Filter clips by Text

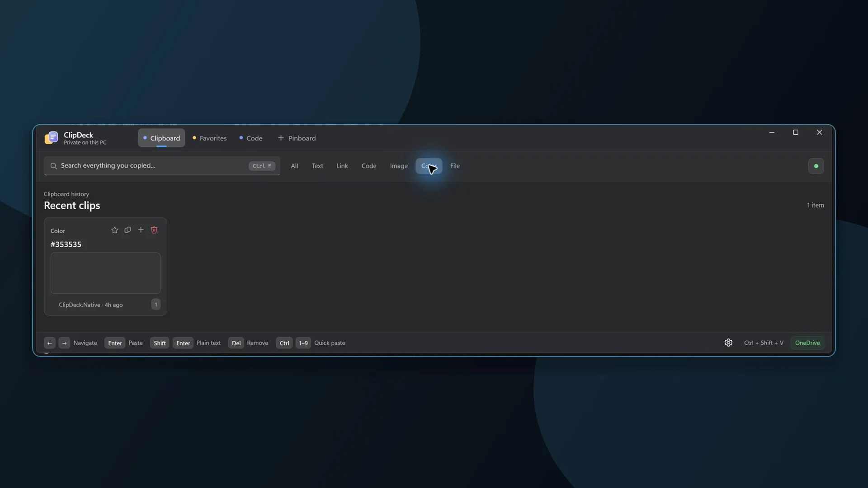click(x=317, y=166)
